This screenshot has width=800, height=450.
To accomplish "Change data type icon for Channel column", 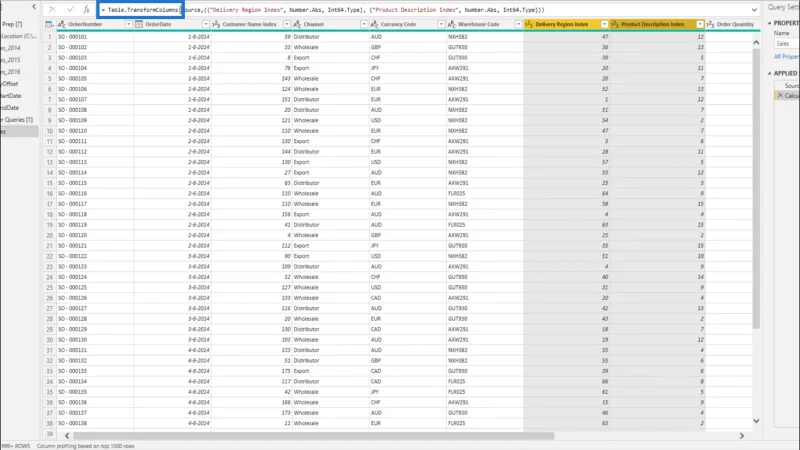I will click(x=297, y=24).
